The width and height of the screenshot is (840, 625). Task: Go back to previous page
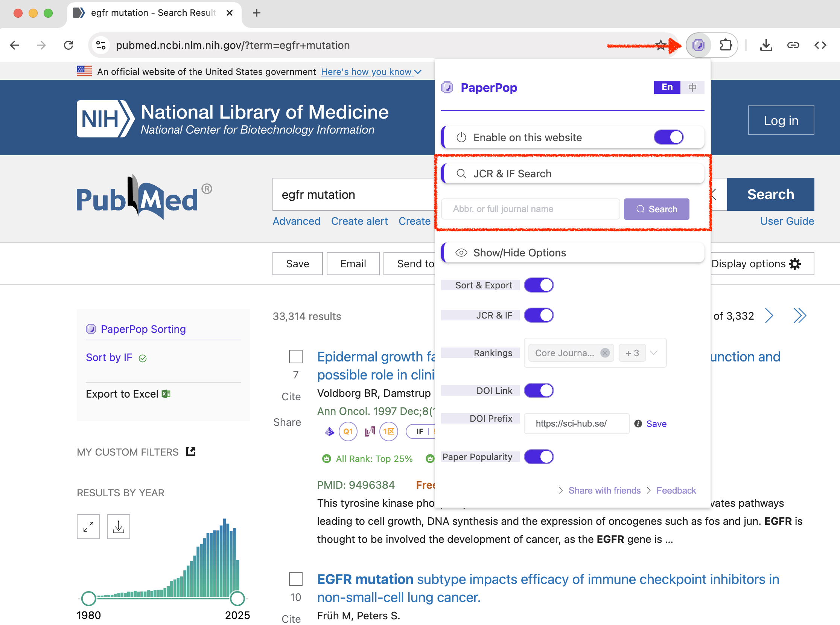pyautogui.click(x=14, y=46)
